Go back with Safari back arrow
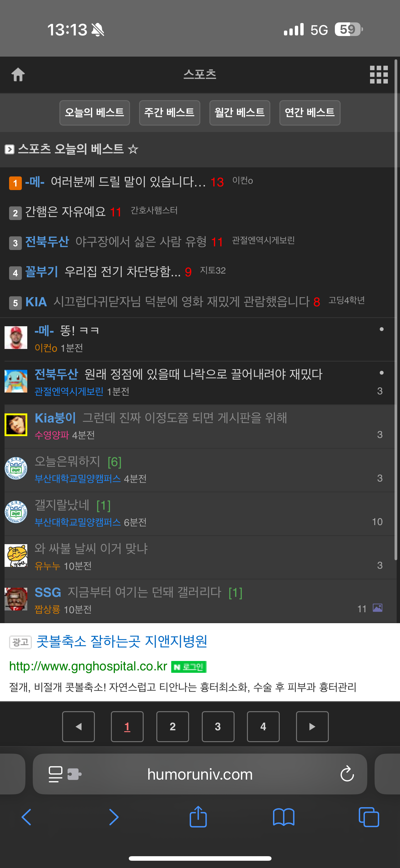The image size is (400, 868). coord(27,817)
